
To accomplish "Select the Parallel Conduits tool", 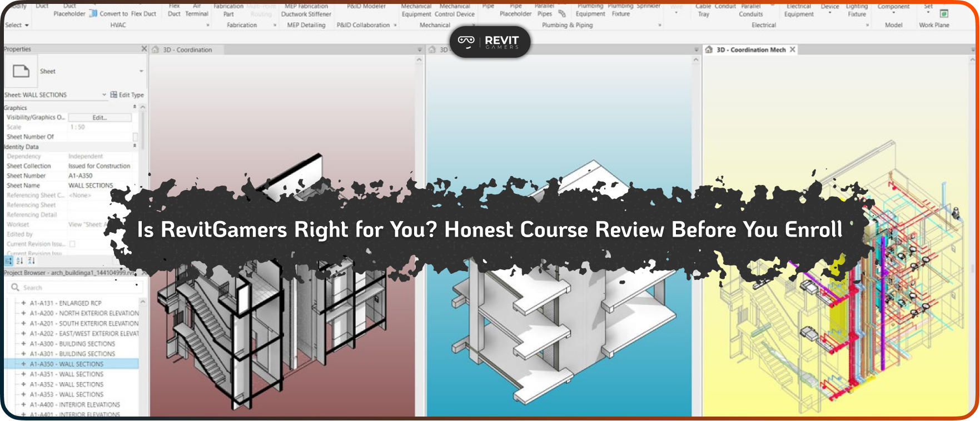I will point(751,10).
